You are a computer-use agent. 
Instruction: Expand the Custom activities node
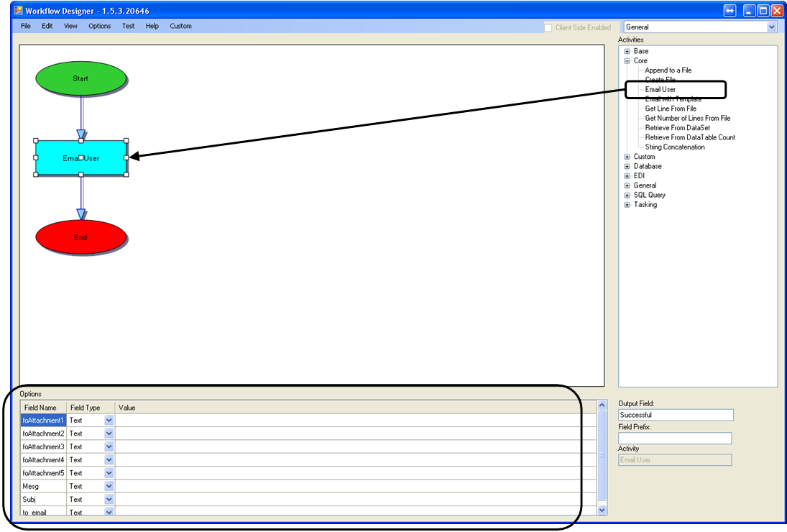point(627,157)
